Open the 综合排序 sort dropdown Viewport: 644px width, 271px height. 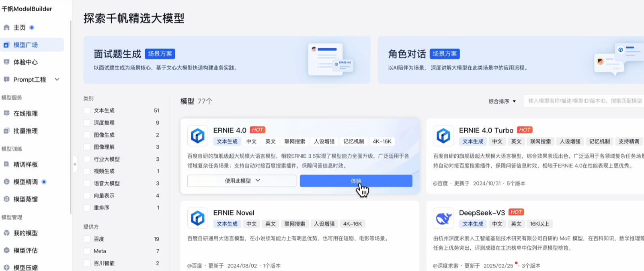coord(502,101)
